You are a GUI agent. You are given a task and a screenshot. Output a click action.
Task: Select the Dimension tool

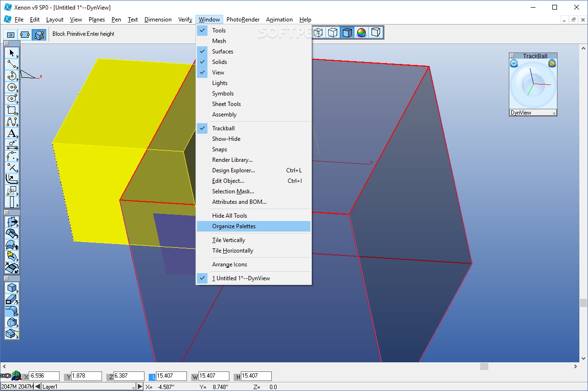click(x=12, y=145)
